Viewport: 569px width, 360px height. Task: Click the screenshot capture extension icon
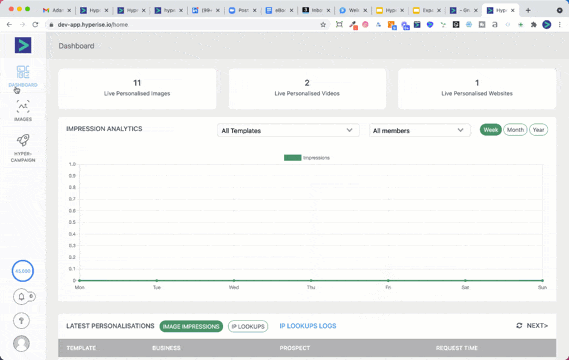[x=339, y=24]
